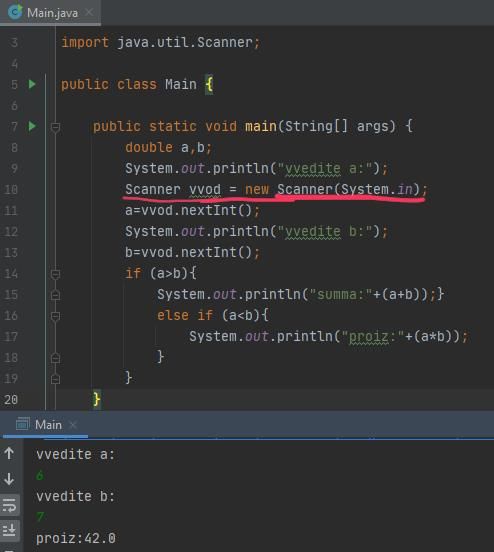Image resolution: width=494 pixels, height=552 pixels.
Task: Click the highlighted closing brace on line 20
Action: (x=96, y=399)
